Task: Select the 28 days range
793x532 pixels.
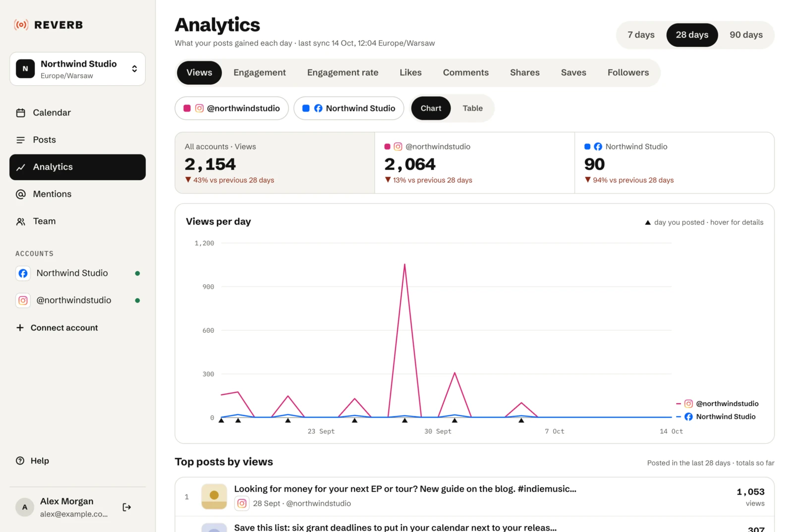Action: tap(692, 35)
